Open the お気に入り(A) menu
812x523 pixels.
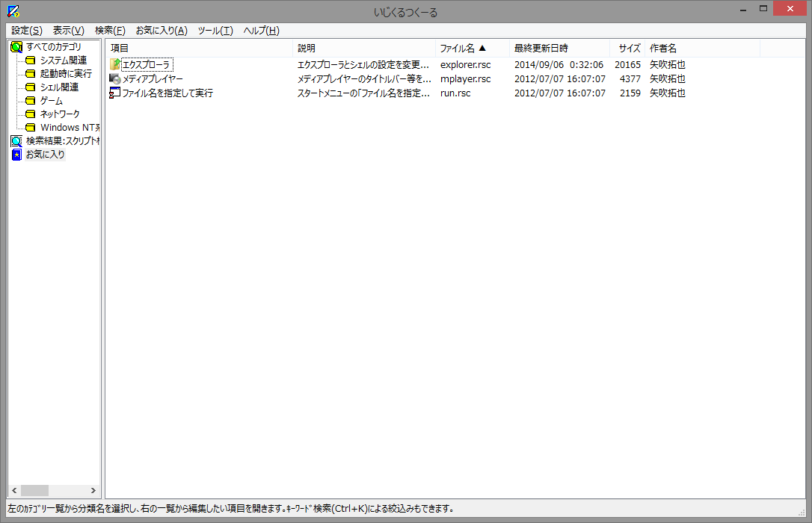162,31
